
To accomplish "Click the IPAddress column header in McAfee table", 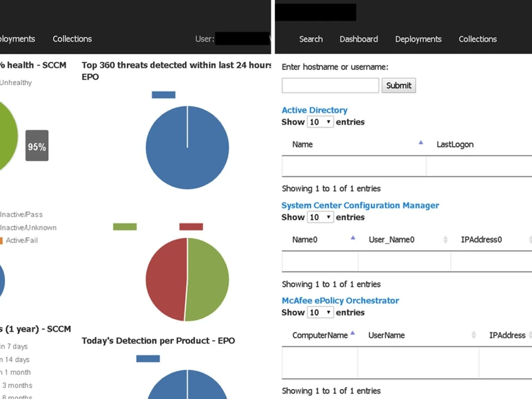I will pyautogui.click(x=507, y=335).
